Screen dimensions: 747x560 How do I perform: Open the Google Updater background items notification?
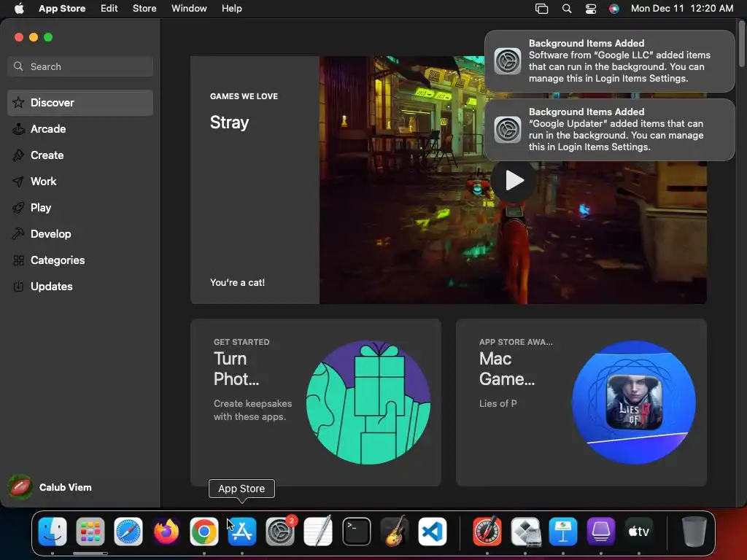point(609,130)
